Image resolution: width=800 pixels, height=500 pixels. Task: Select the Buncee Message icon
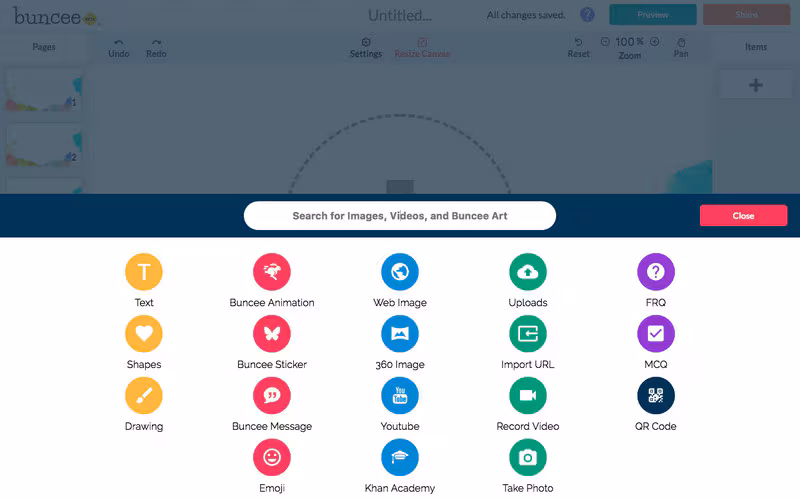(272, 395)
